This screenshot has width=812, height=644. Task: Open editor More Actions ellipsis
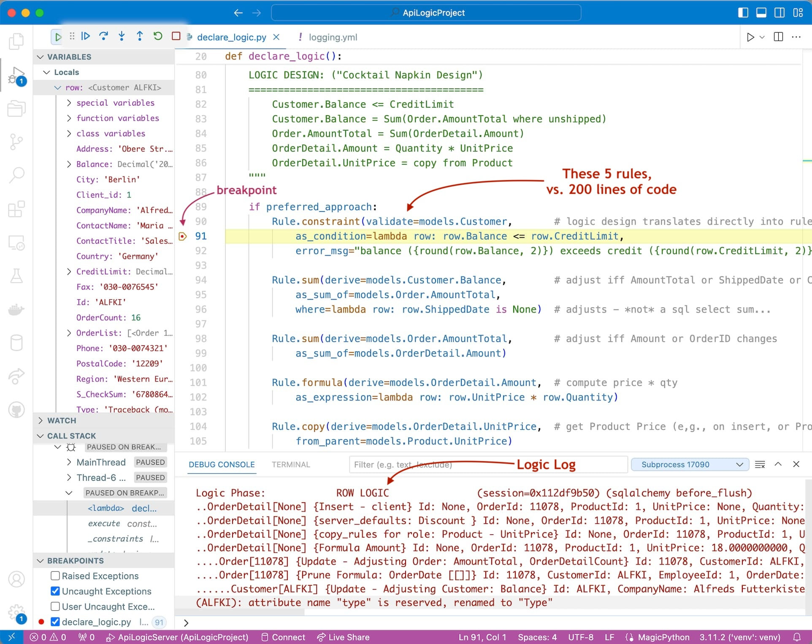796,37
